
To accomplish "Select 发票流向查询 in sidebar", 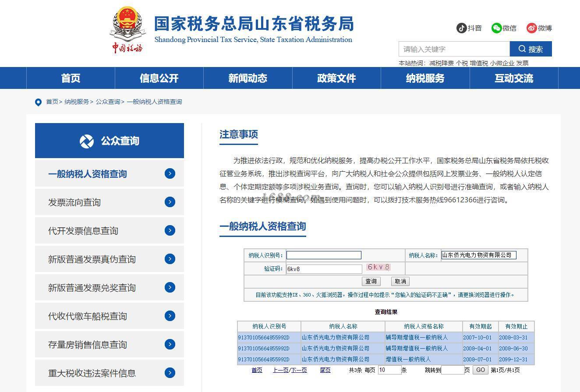I will 110,202.
